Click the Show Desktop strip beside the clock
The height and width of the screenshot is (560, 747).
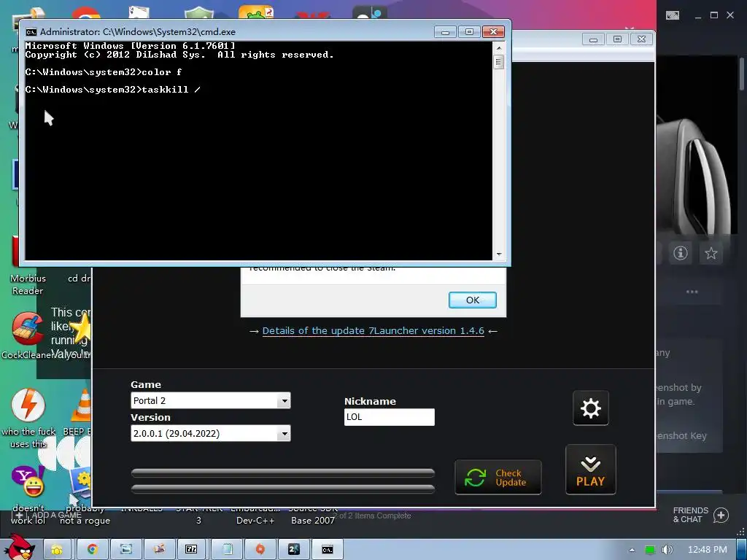click(x=742, y=550)
